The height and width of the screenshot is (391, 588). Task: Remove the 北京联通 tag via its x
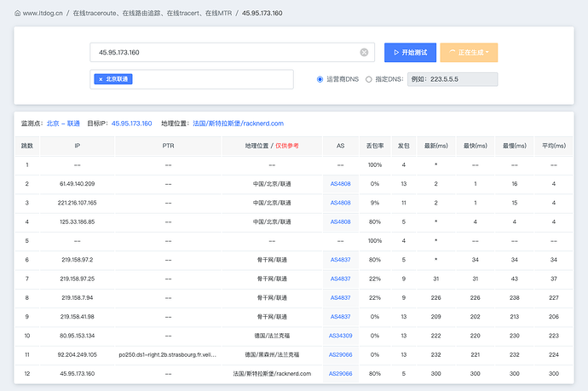(101, 79)
